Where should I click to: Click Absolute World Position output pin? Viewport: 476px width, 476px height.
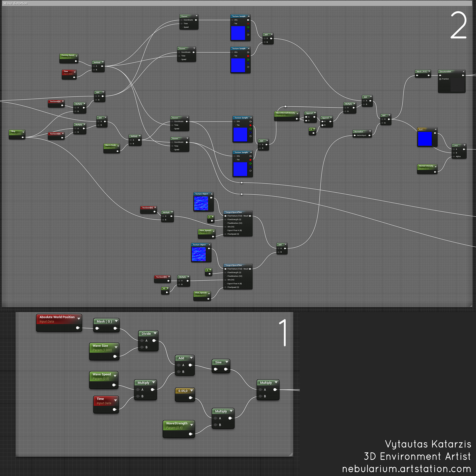coord(78,328)
